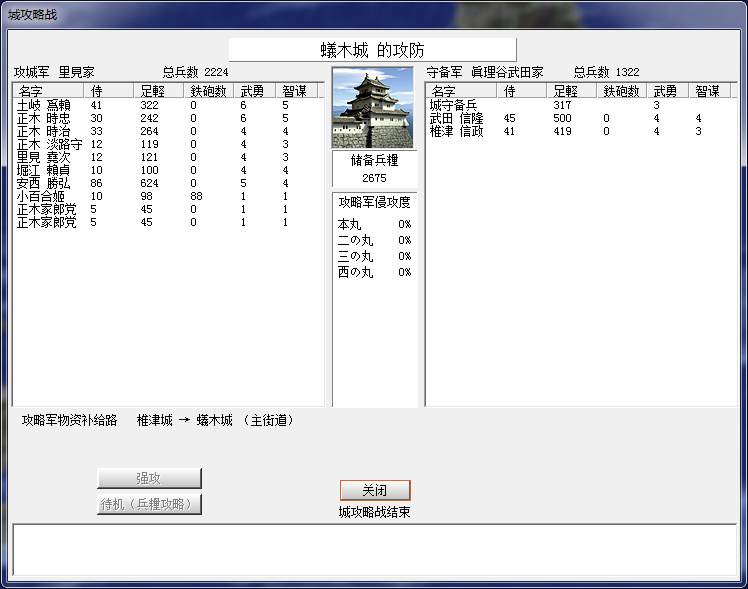This screenshot has width=748, height=589.
Task: Click the 攻略军侵攻度 heading
Action: [x=374, y=202]
